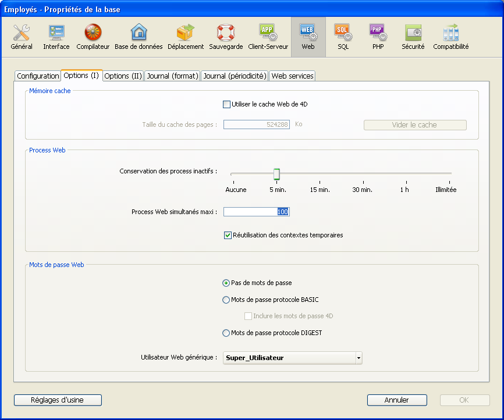
Task: Open the PHP settings icon
Action: (x=378, y=37)
